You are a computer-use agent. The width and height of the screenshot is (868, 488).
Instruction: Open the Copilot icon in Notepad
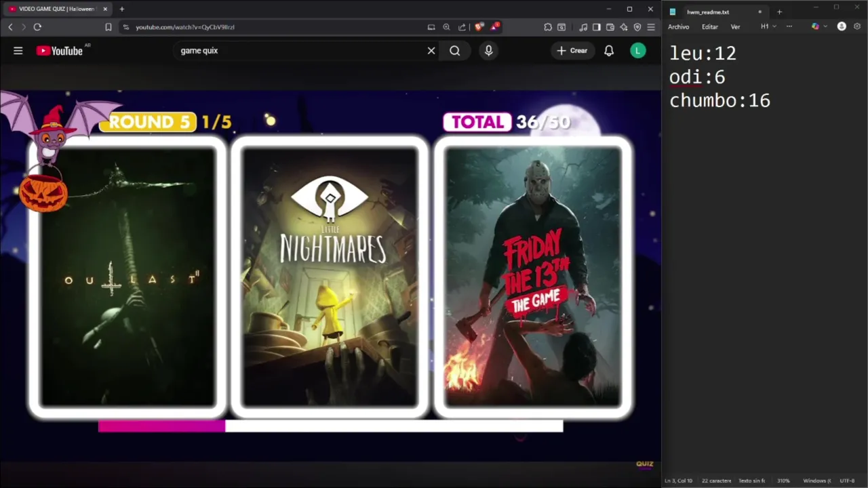(815, 26)
